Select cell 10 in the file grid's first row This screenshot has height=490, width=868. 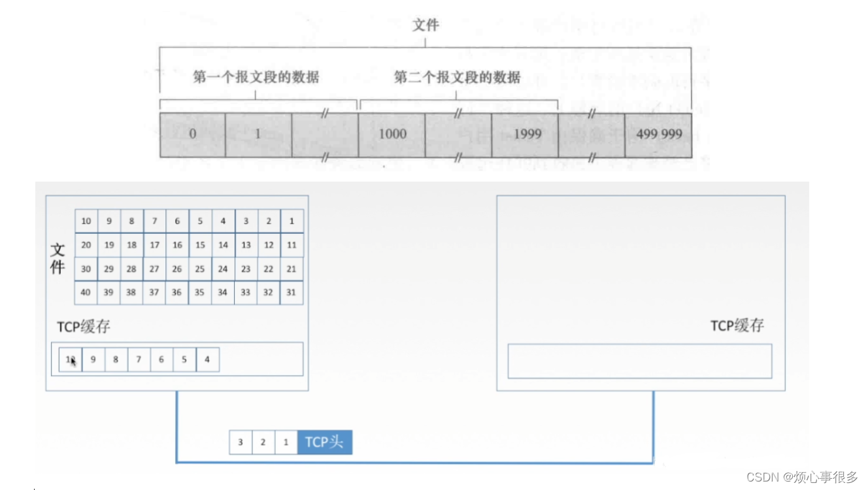(x=86, y=221)
